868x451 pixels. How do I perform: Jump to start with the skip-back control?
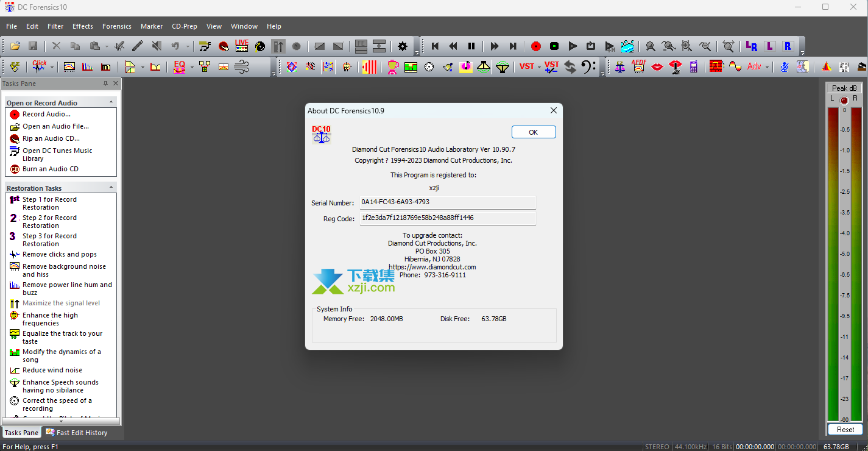pyautogui.click(x=435, y=46)
